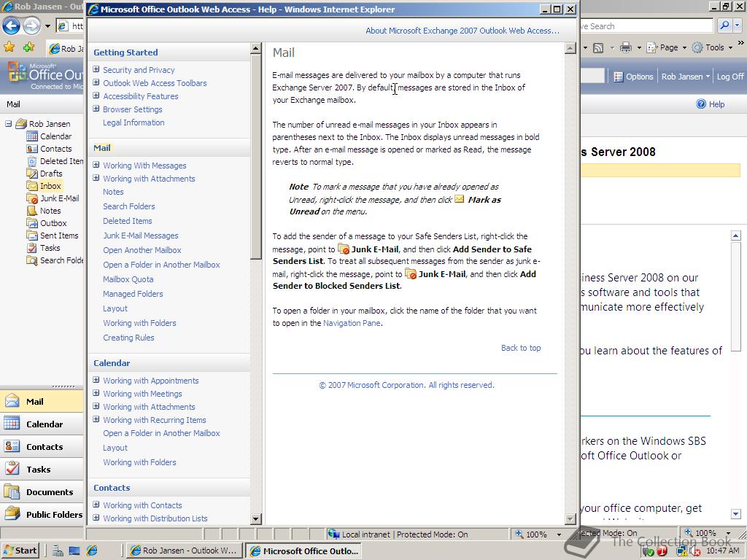The height and width of the screenshot is (560, 747).
Task: Open Mailbox Quota help topic
Action: coord(128,279)
